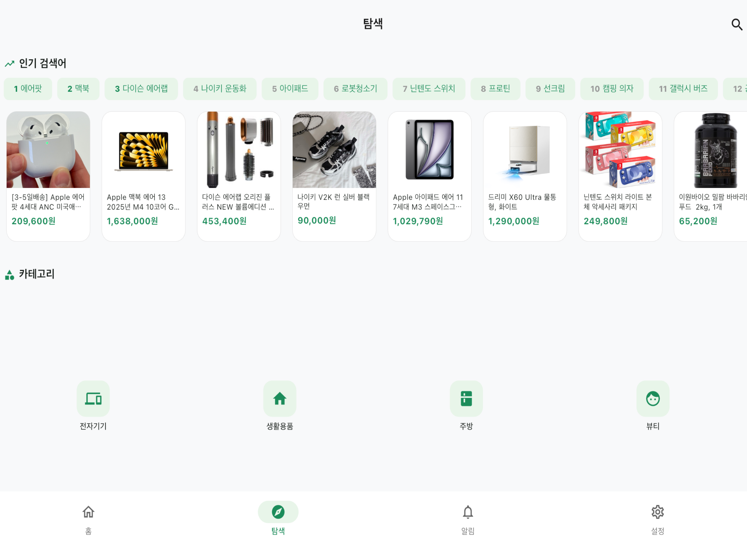Open the Nike V2K sneakers image
Image resolution: width=747 pixels, height=560 pixels.
click(x=334, y=149)
